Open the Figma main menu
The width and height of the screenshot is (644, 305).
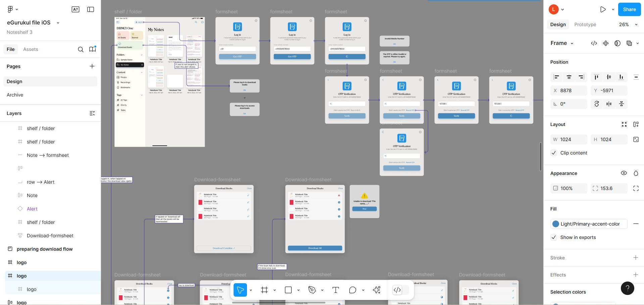coord(12,9)
